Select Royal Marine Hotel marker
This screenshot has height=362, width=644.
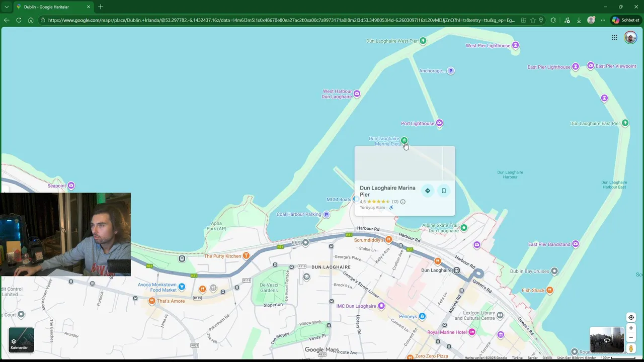(472, 332)
